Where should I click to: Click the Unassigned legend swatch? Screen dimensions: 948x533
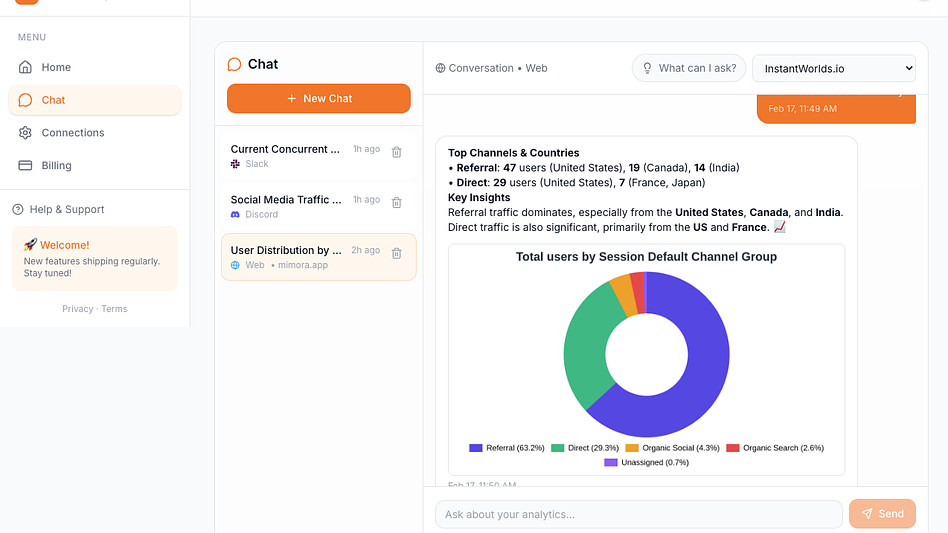[611, 462]
